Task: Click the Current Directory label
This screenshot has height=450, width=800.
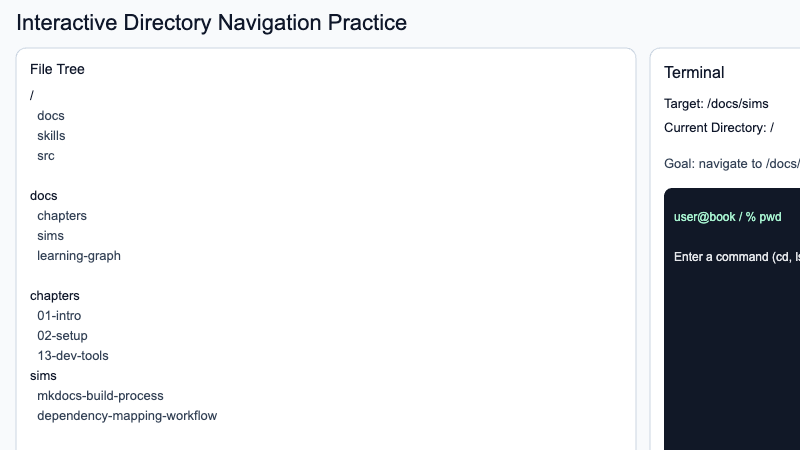Action: coord(719,127)
